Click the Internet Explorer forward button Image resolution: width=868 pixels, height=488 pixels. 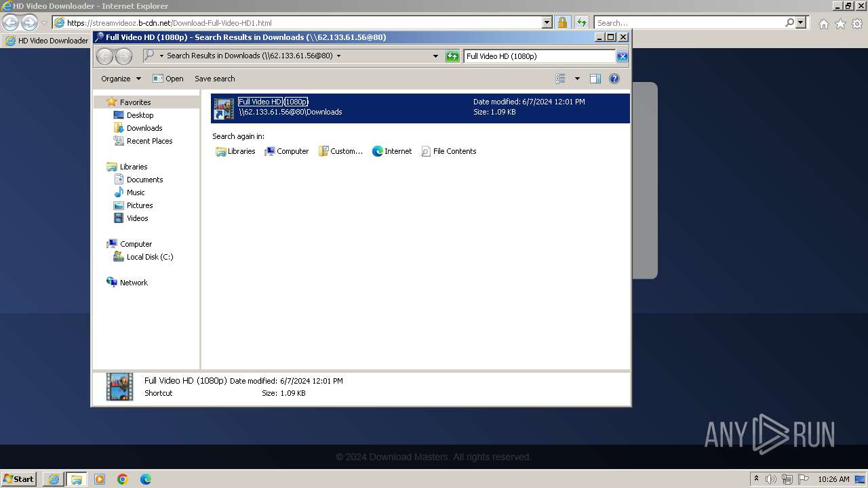(x=29, y=22)
